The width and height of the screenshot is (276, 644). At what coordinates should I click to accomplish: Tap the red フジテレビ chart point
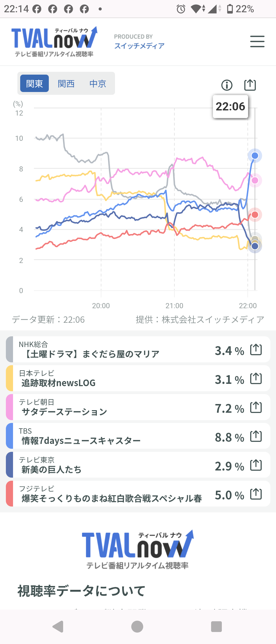coord(255,215)
